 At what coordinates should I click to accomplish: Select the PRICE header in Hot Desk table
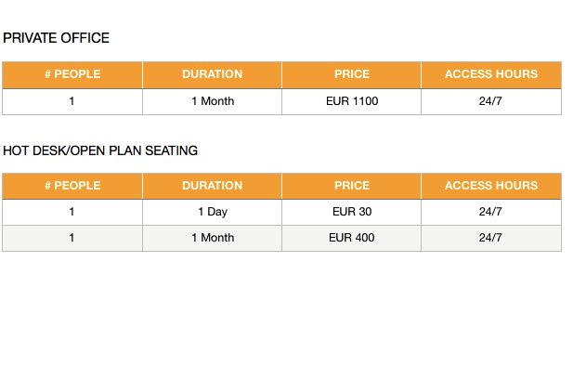(352, 186)
